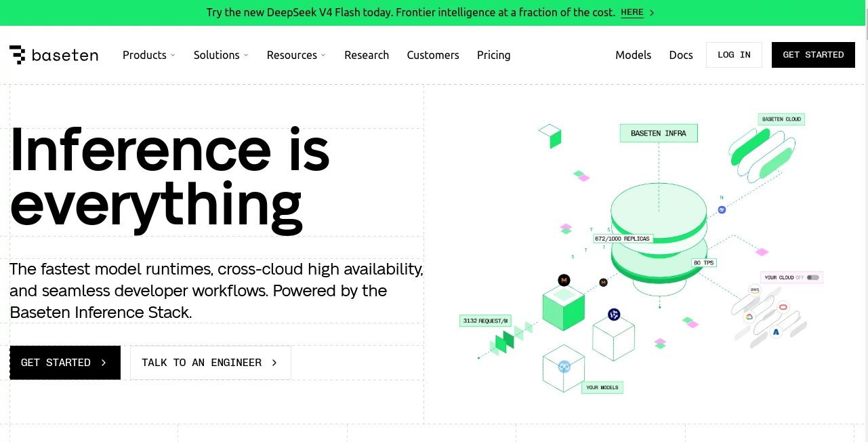Open the Docs link in the header
The image size is (868, 442).
681,55
